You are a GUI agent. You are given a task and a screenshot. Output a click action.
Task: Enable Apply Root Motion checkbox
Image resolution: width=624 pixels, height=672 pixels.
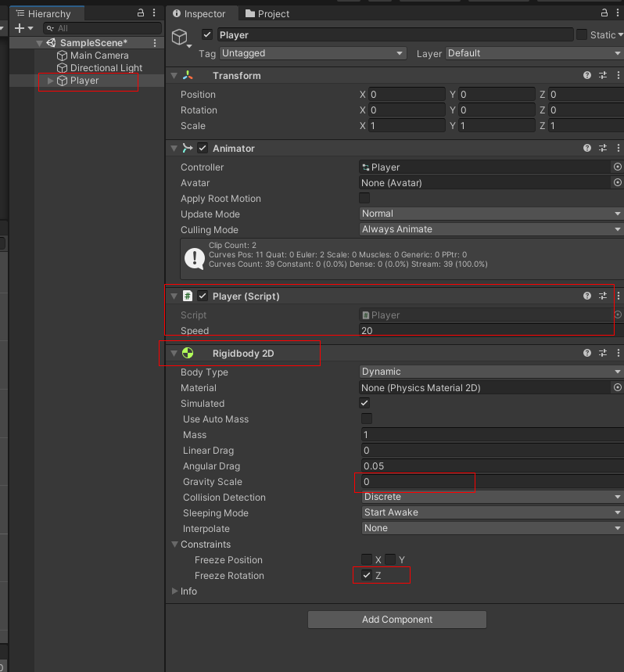tap(364, 198)
